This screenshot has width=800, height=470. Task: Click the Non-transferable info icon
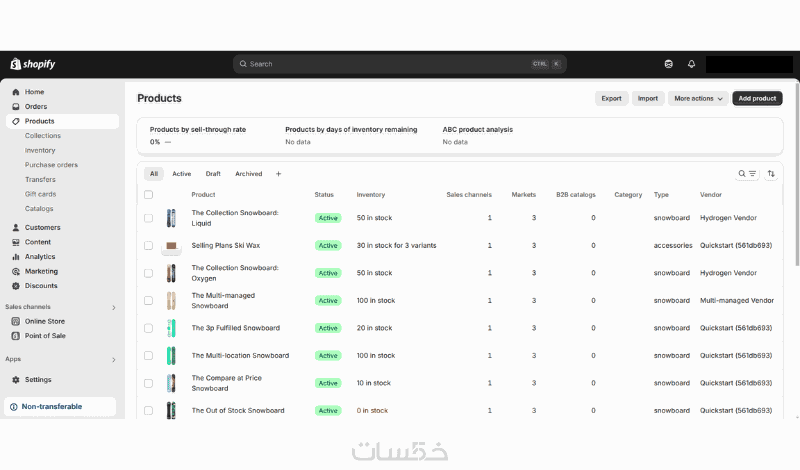[14, 407]
